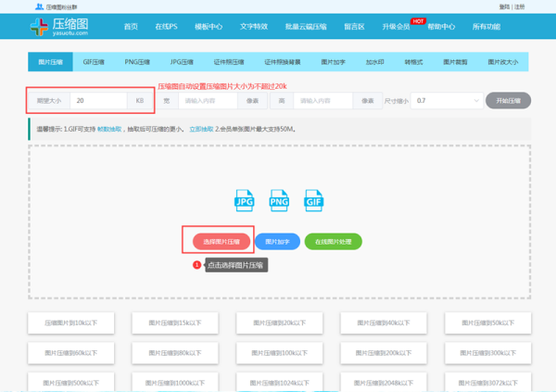Click the 高 height input field
Screen dimensions: 556x392
coord(323,101)
